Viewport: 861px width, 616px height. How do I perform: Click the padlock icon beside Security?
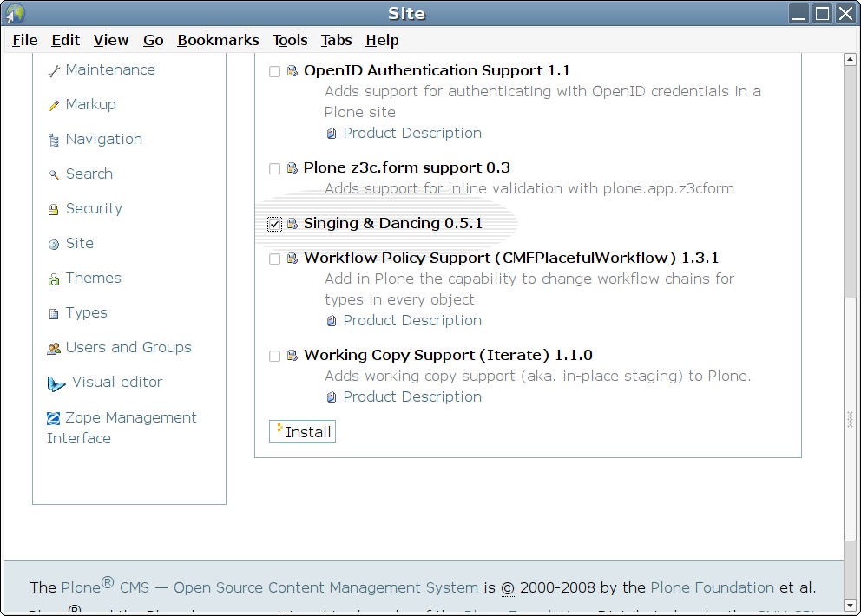coord(54,210)
